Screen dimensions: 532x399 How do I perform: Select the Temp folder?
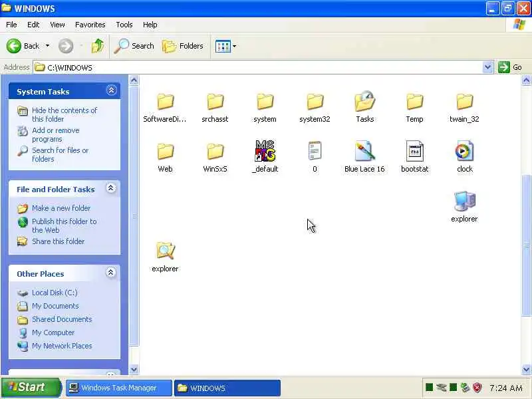click(414, 108)
